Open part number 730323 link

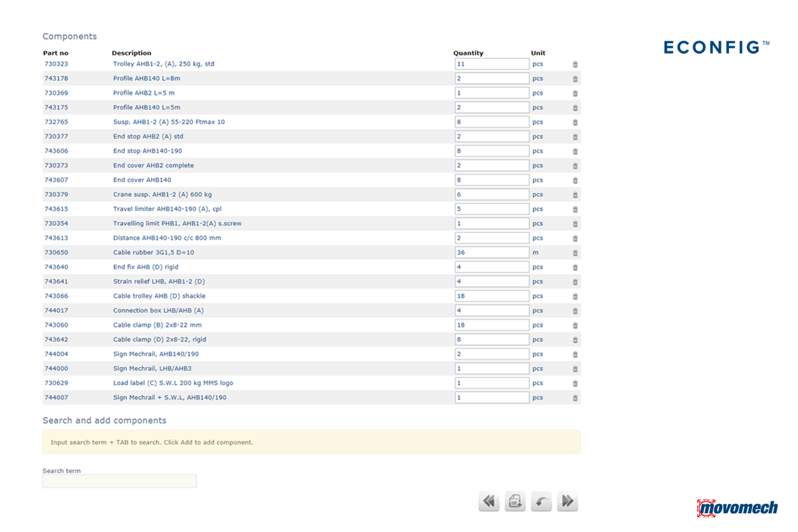click(x=56, y=64)
